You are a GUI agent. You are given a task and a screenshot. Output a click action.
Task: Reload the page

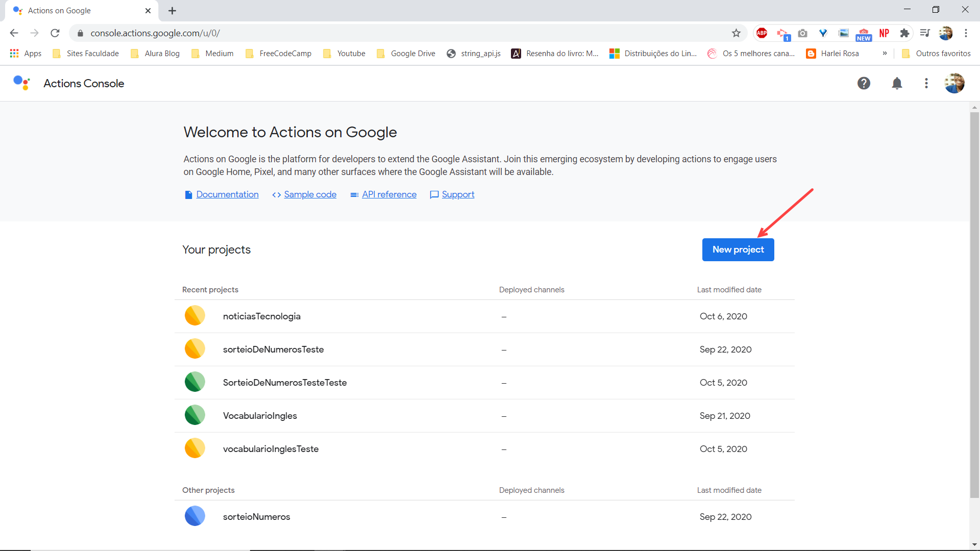tap(55, 33)
